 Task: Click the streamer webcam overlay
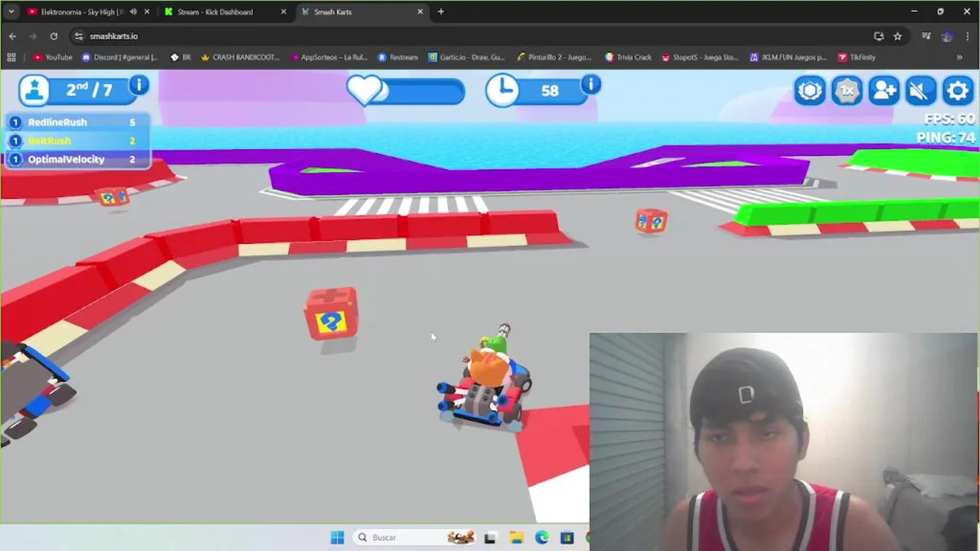point(784,442)
